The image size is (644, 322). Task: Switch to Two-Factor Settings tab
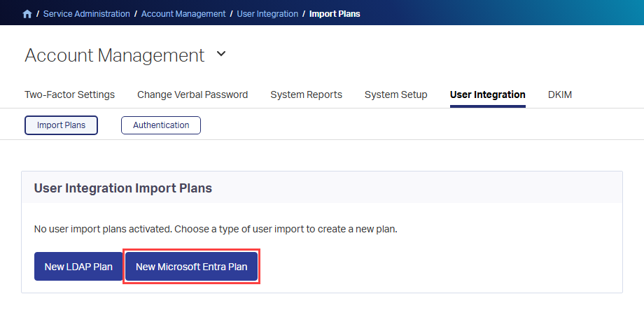(70, 95)
